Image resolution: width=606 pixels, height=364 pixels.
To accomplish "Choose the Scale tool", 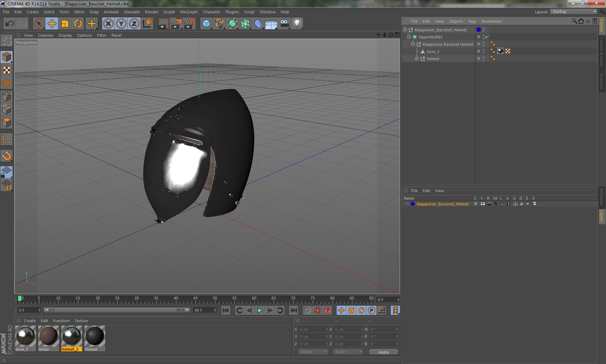I will click(x=65, y=24).
